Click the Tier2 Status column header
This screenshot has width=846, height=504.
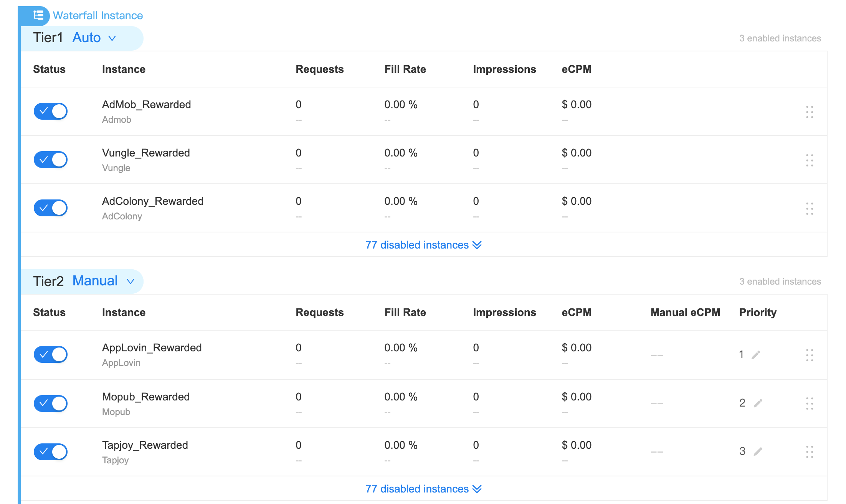[49, 312]
